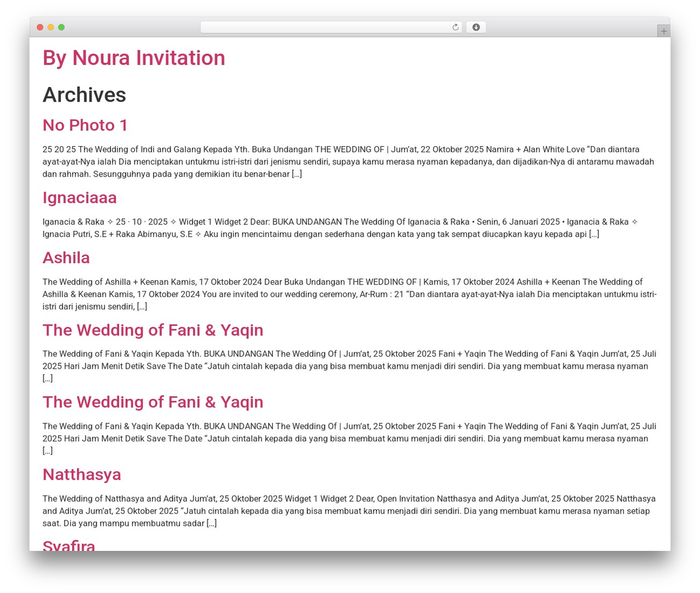
Task: Click excerpt starting "25 20 25 The Wedding of Indi"
Action: (348, 161)
